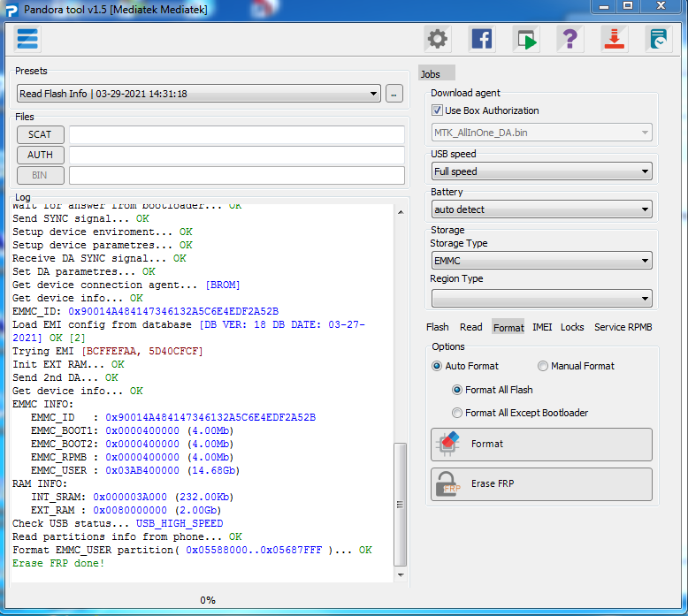Click the BIN file path field

[236, 175]
